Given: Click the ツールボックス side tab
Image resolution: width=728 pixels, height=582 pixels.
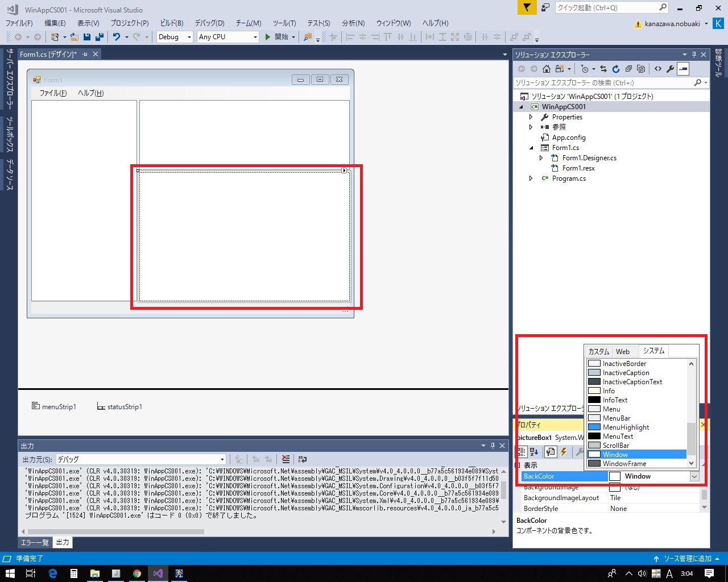Looking at the screenshot, I should click(x=10, y=135).
